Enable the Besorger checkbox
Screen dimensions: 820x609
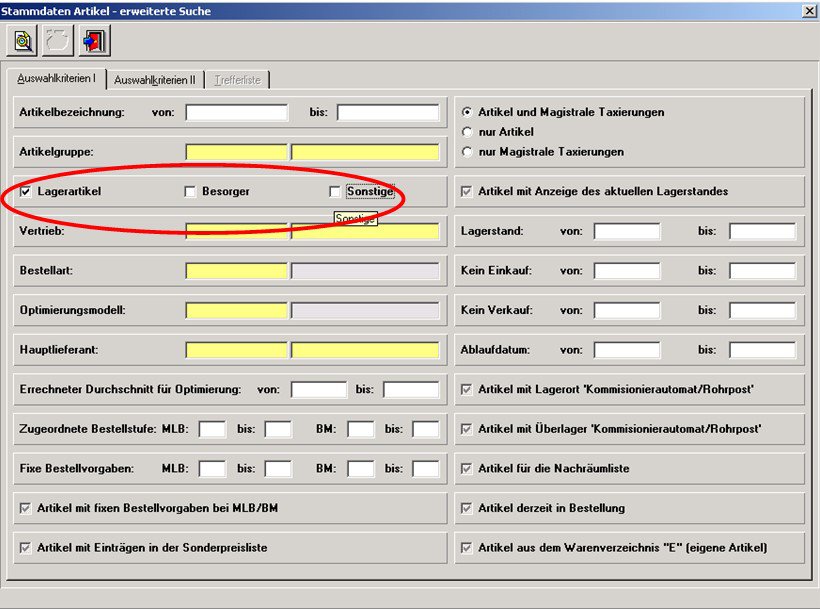pyautogui.click(x=190, y=191)
